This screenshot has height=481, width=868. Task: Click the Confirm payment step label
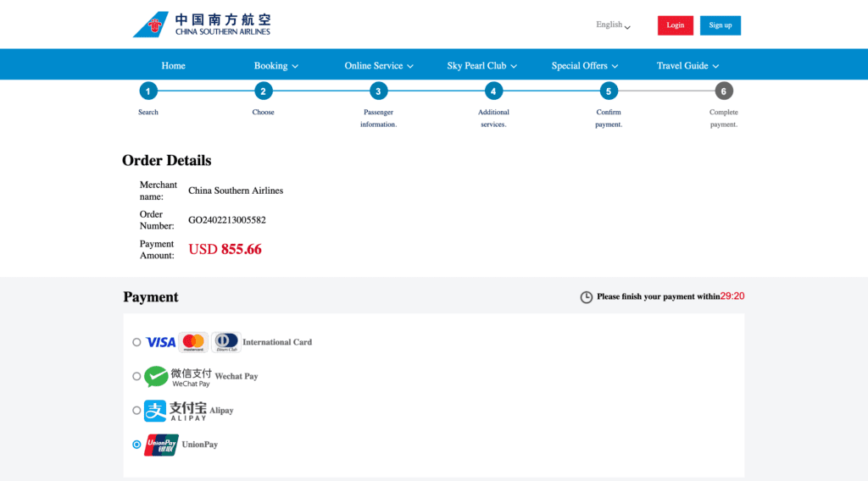tap(609, 119)
